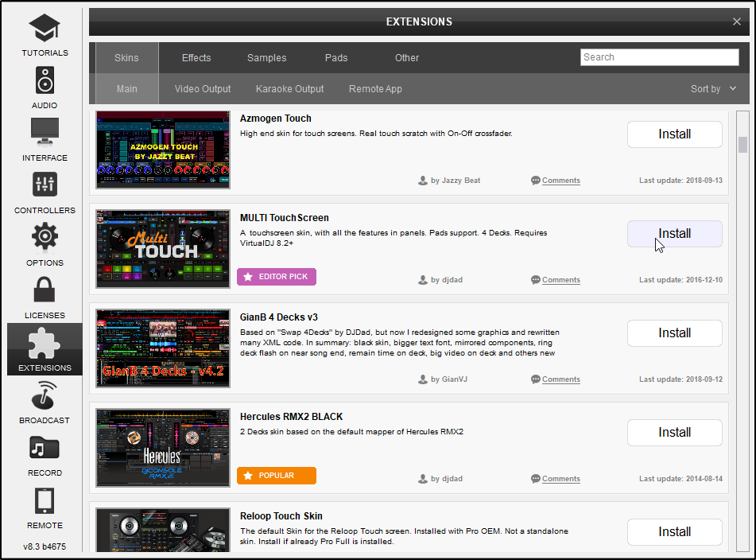Click the Hercules RMX2 BLACK title
The image size is (756, 560).
point(291,417)
